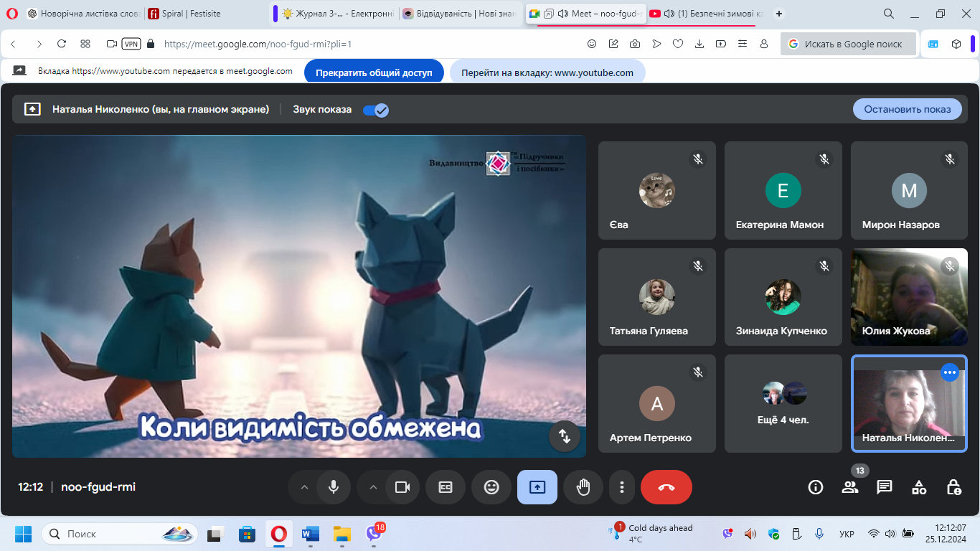The width and height of the screenshot is (980, 551).
Task: Click the Opera profile account icon
Action: pyautogui.click(x=764, y=44)
